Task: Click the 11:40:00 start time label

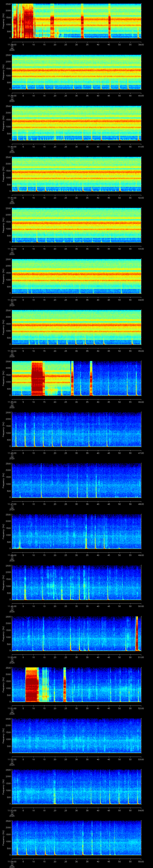Action: [x=12, y=147]
